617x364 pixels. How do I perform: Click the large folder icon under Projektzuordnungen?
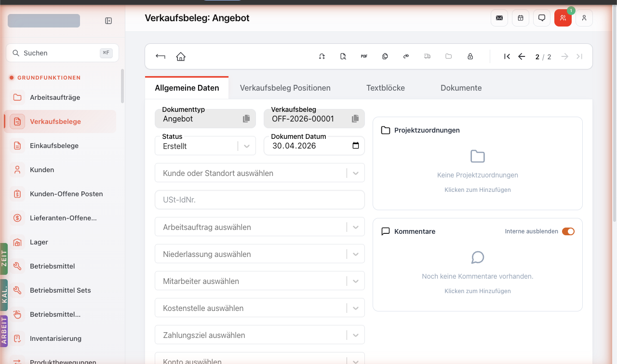478,156
